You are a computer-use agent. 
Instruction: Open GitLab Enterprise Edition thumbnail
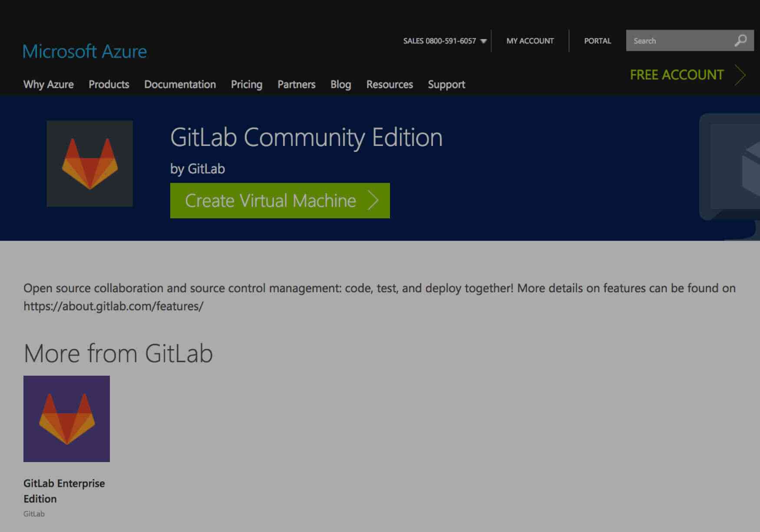[x=67, y=418]
